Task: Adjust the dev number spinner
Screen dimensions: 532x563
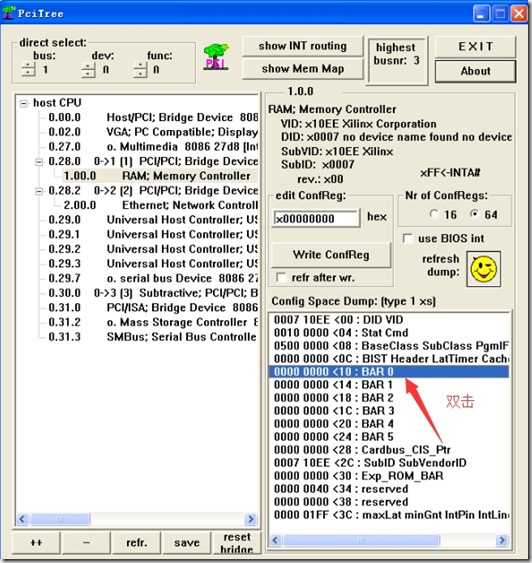Action: (x=88, y=70)
